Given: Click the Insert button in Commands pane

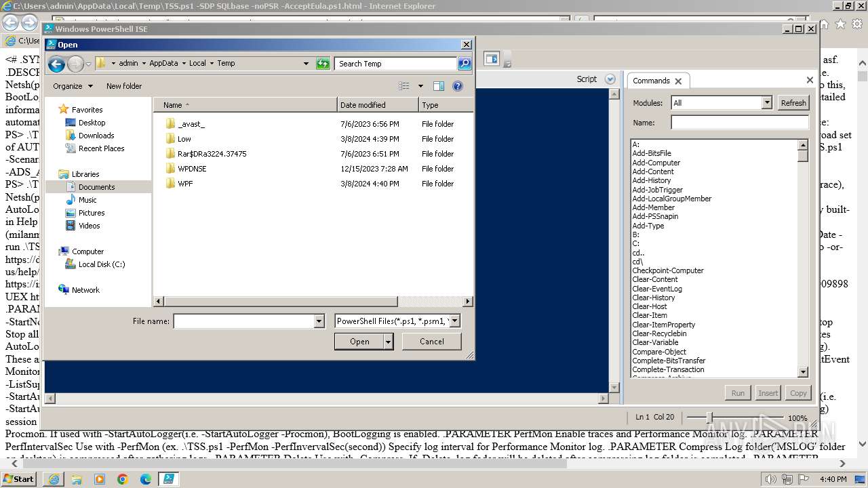Looking at the screenshot, I should 768,393.
